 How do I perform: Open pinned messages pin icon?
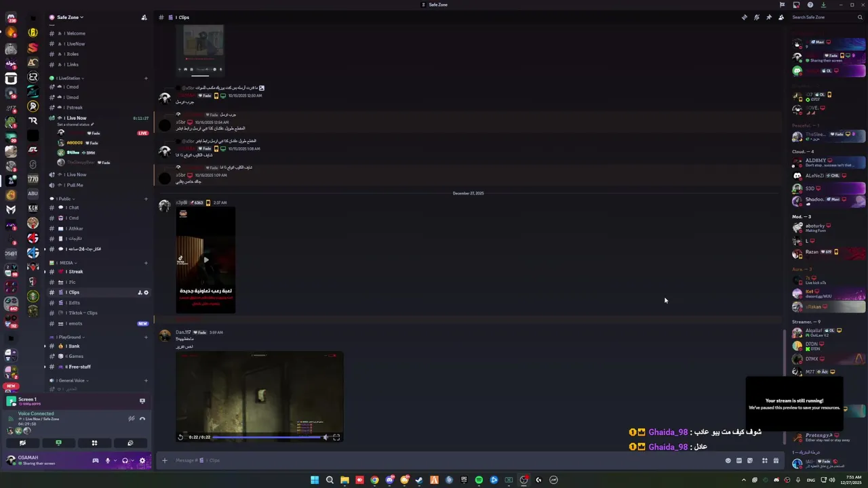[x=769, y=17]
